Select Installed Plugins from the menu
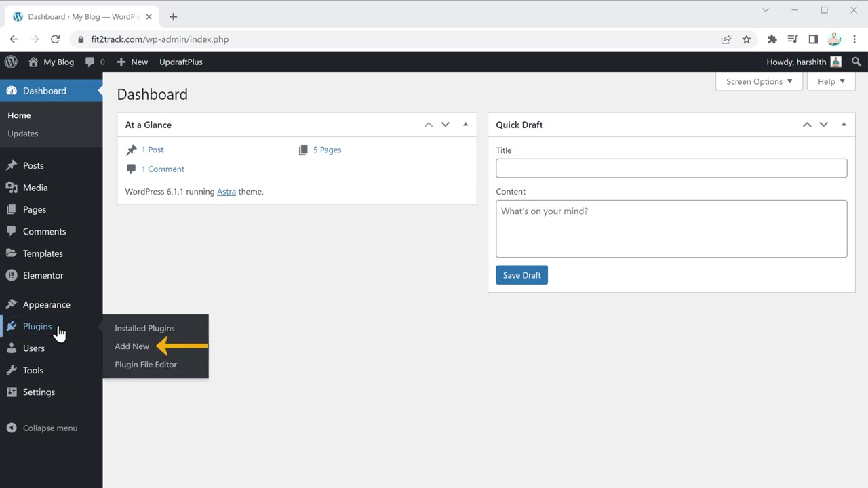Viewport: 868px width, 488px height. pos(144,328)
